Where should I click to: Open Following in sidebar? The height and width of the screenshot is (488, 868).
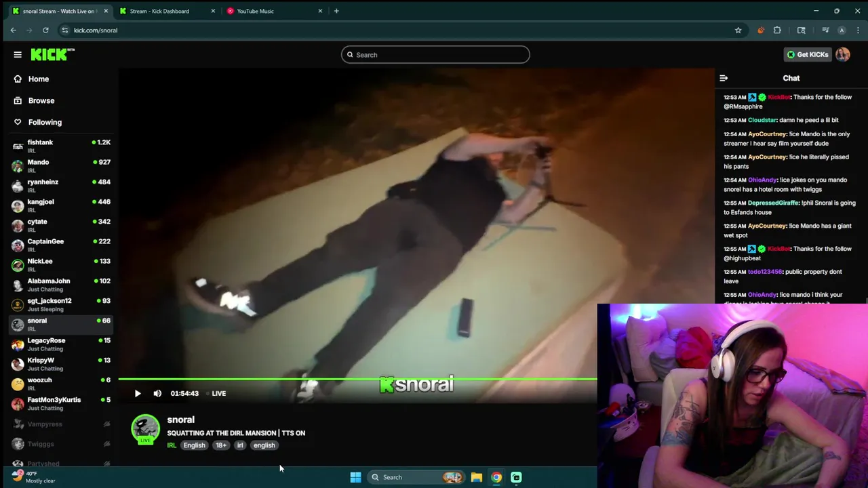tap(38, 122)
